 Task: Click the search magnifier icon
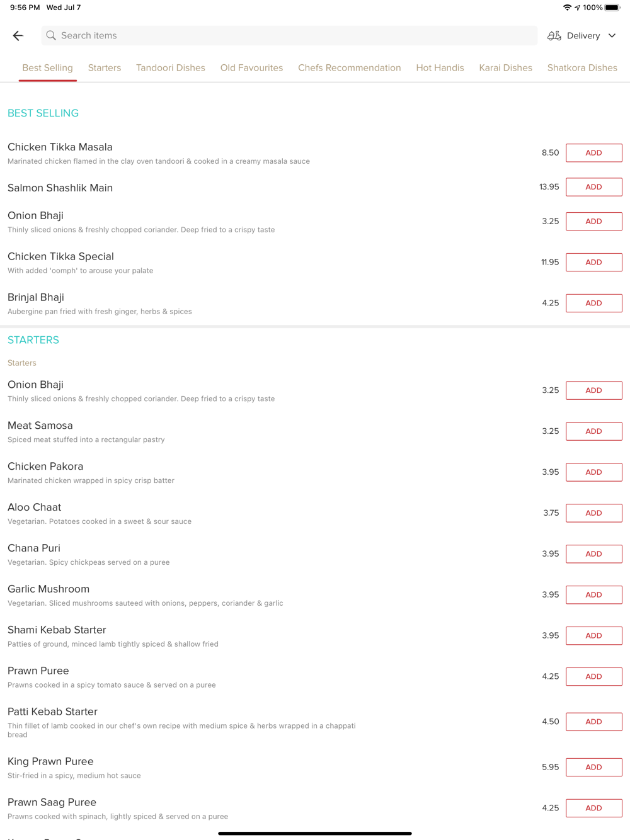click(x=51, y=36)
